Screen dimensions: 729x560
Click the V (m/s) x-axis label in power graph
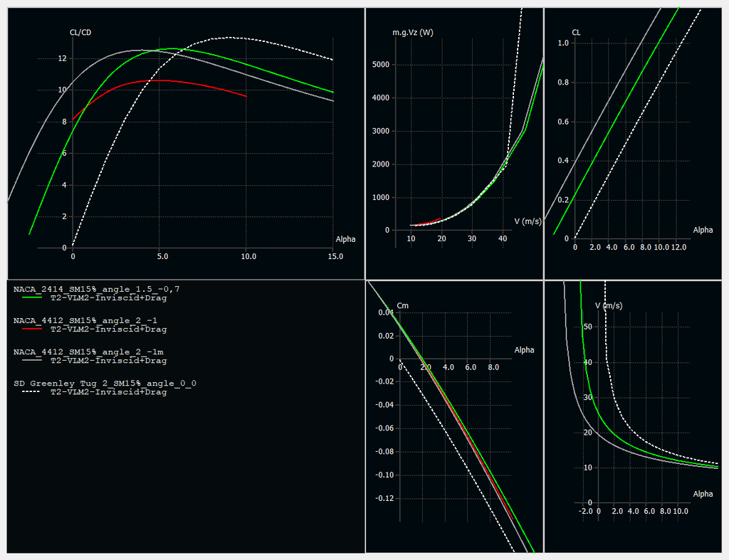click(528, 221)
